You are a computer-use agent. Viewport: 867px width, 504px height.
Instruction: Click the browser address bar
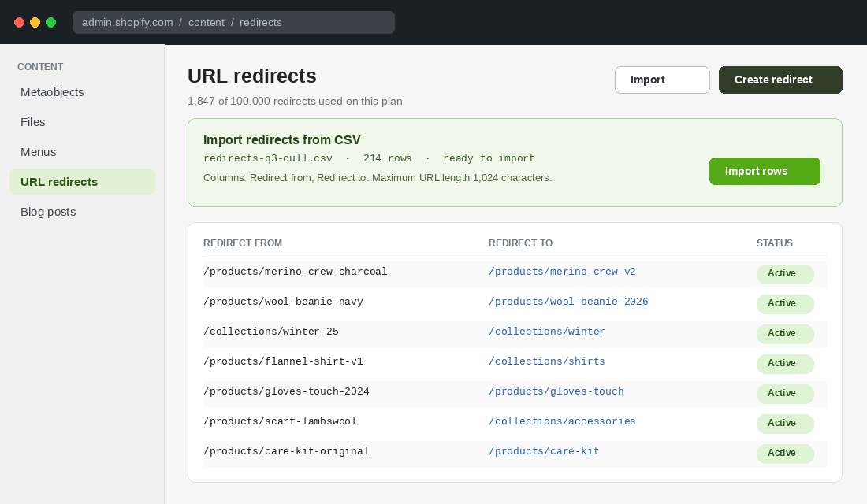point(233,23)
